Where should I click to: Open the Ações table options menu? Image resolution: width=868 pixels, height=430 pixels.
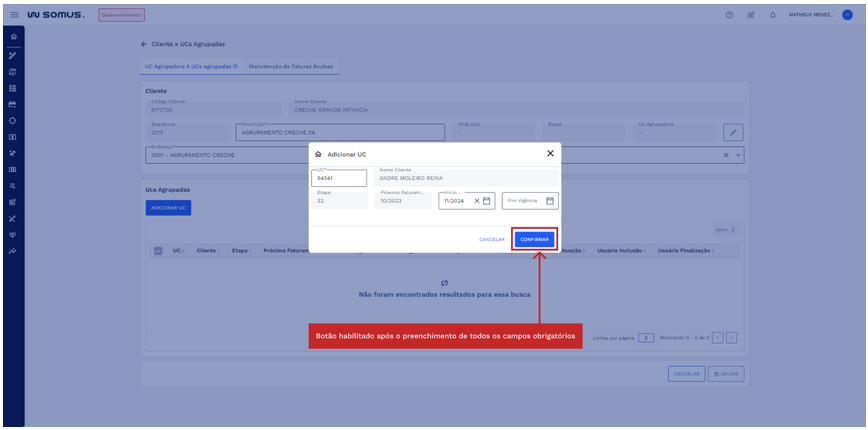pyautogui.click(x=732, y=230)
